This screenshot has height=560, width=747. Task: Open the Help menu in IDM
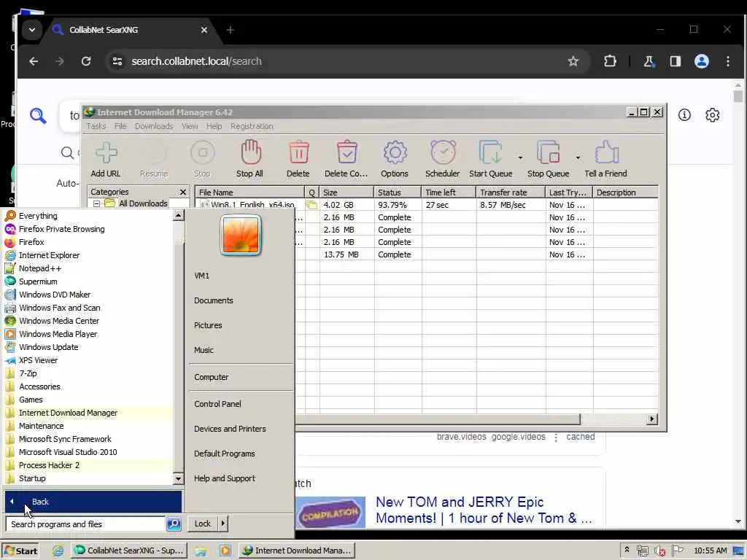[214, 126]
